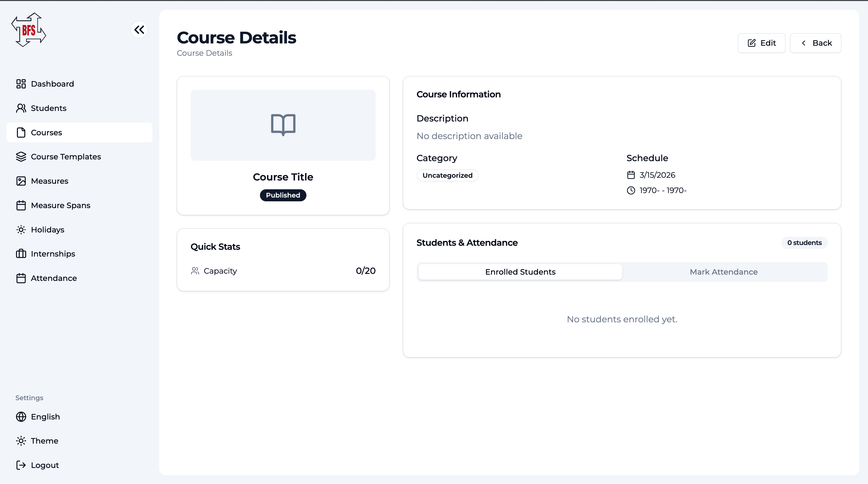Open the Dashboard menu item

[x=80, y=84]
